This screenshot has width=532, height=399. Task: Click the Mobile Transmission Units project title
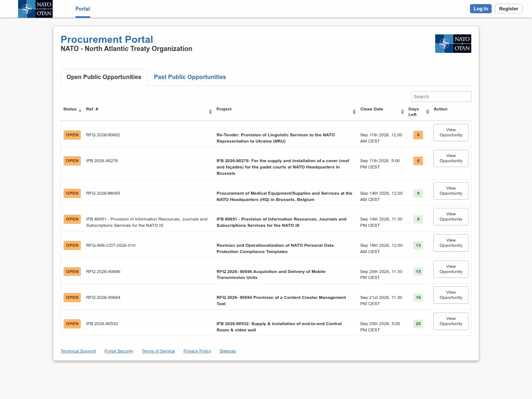271,274
